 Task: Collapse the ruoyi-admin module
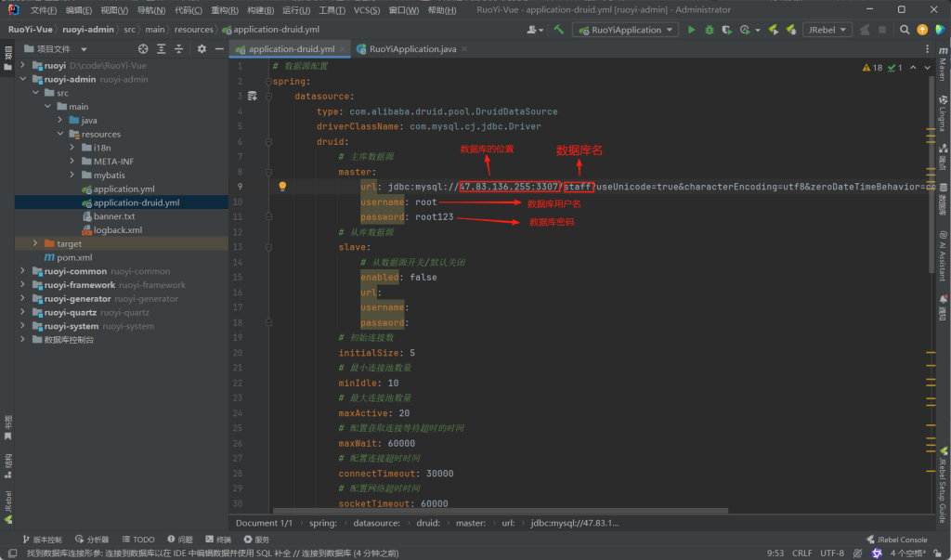tap(23, 79)
